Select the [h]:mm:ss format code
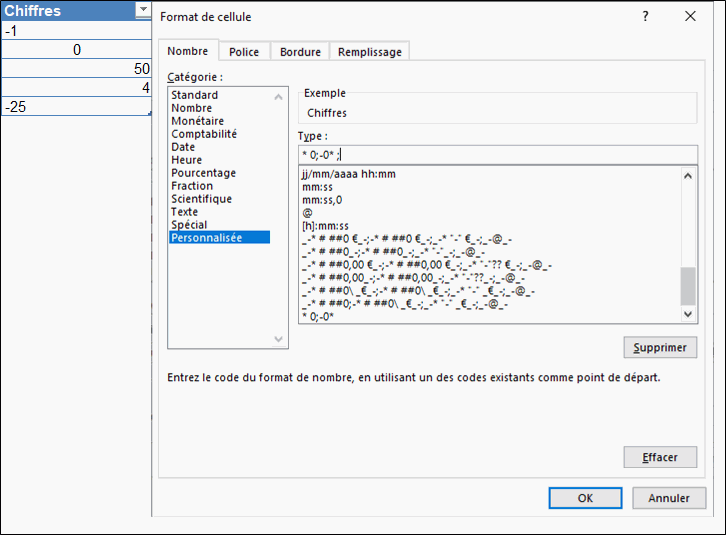The image size is (726, 535). pos(327,225)
